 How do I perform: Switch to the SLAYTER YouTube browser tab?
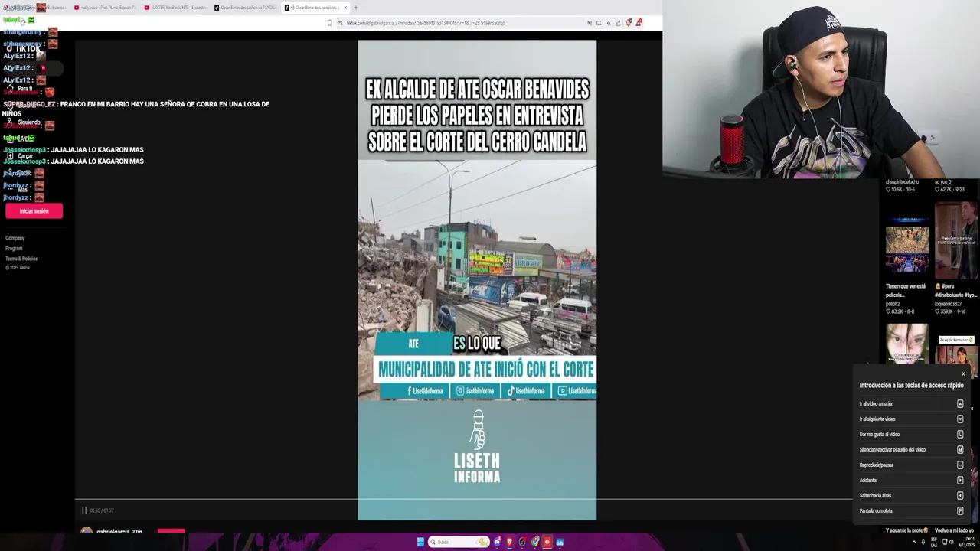(175, 8)
